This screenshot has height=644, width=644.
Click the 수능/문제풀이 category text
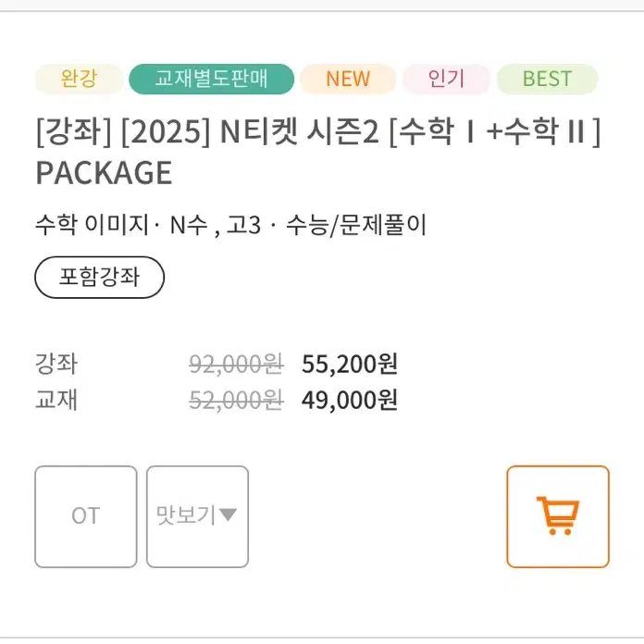356,225
